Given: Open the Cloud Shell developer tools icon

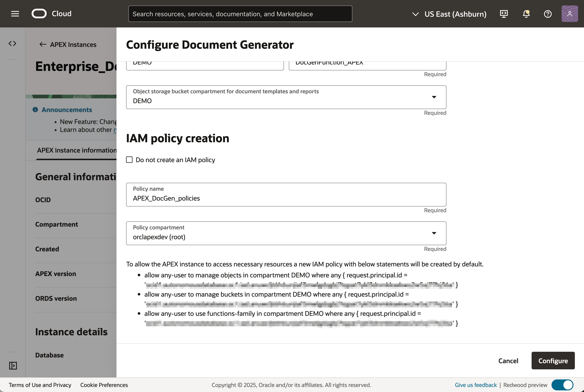Looking at the screenshot, I should (x=504, y=14).
